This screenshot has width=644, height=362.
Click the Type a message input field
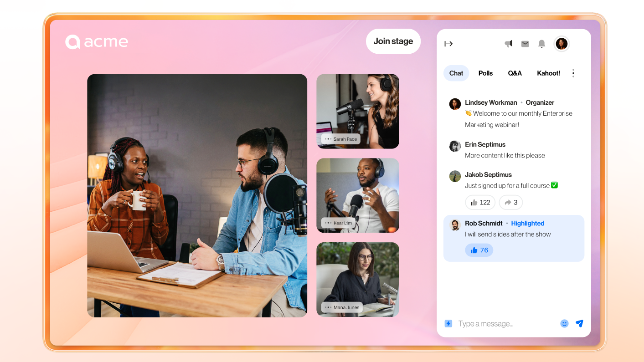[506, 324]
